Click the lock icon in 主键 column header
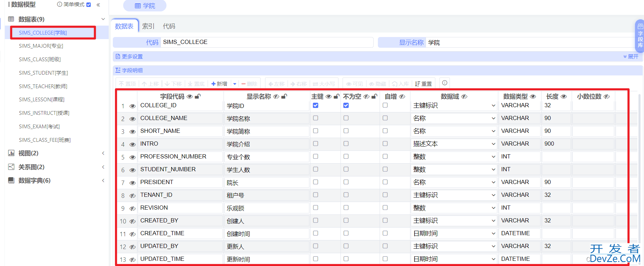Image resolution: width=644 pixels, height=266 pixels. 336,97
